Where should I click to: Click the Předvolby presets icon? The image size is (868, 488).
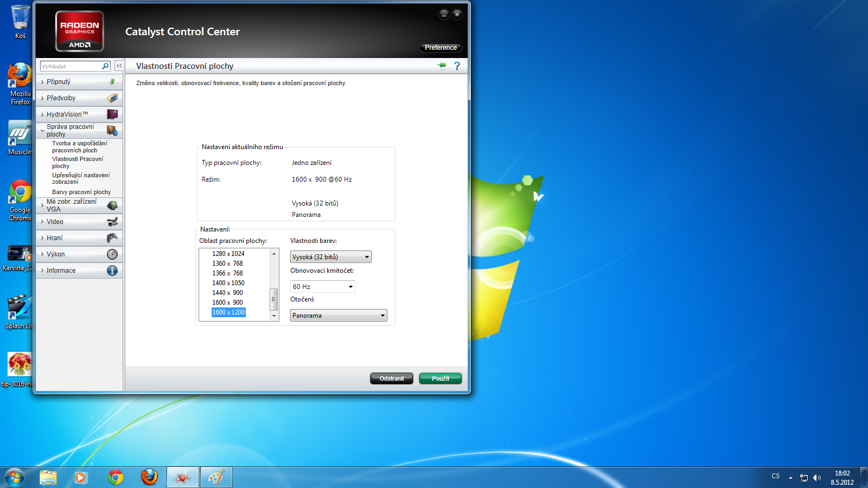pos(112,98)
